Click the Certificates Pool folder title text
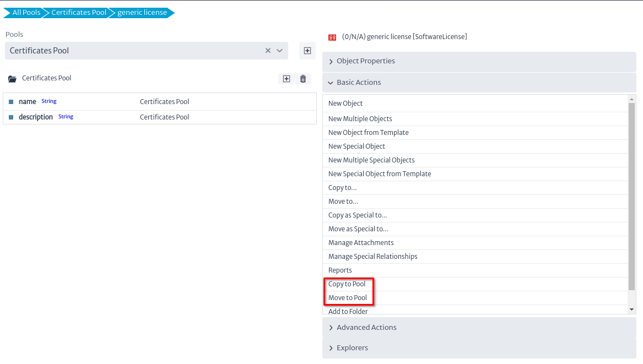 (x=47, y=78)
